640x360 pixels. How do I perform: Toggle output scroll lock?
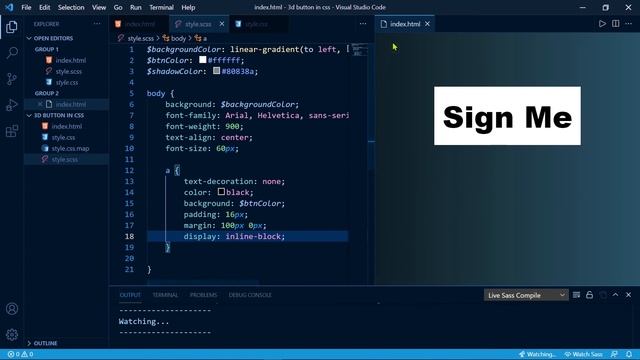pyautogui.click(x=589, y=295)
